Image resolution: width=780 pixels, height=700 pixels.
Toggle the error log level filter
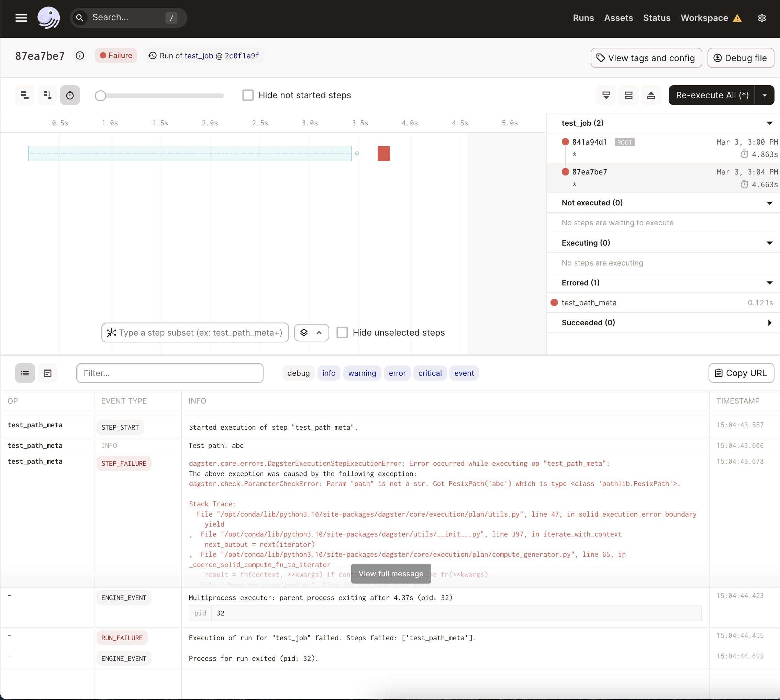pyautogui.click(x=397, y=373)
